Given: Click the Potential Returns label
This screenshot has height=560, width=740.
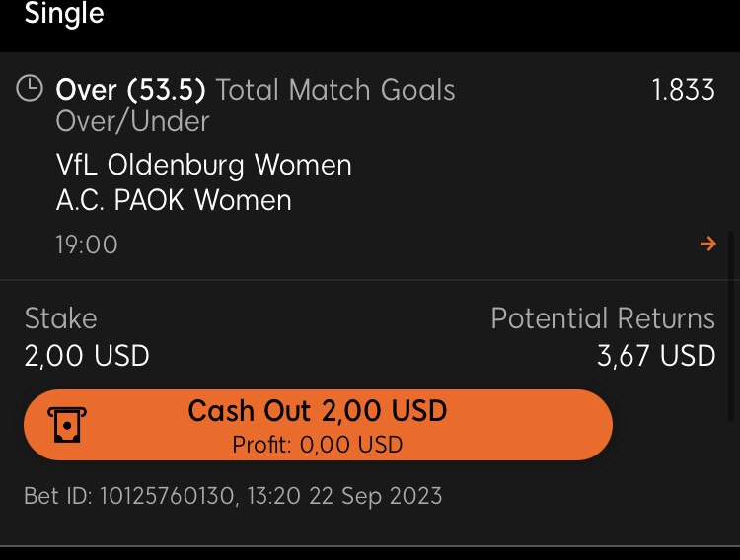Looking at the screenshot, I should tap(603, 318).
